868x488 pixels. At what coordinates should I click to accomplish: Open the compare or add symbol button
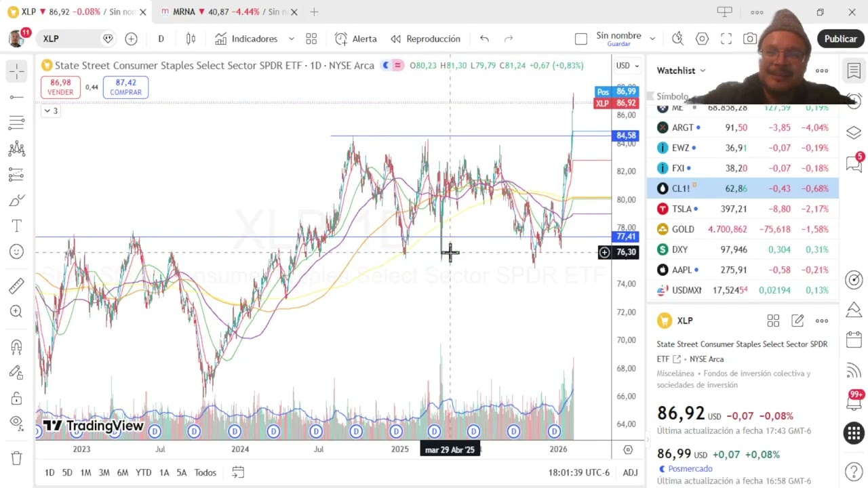pyautogui.click(x=131, y=39)
